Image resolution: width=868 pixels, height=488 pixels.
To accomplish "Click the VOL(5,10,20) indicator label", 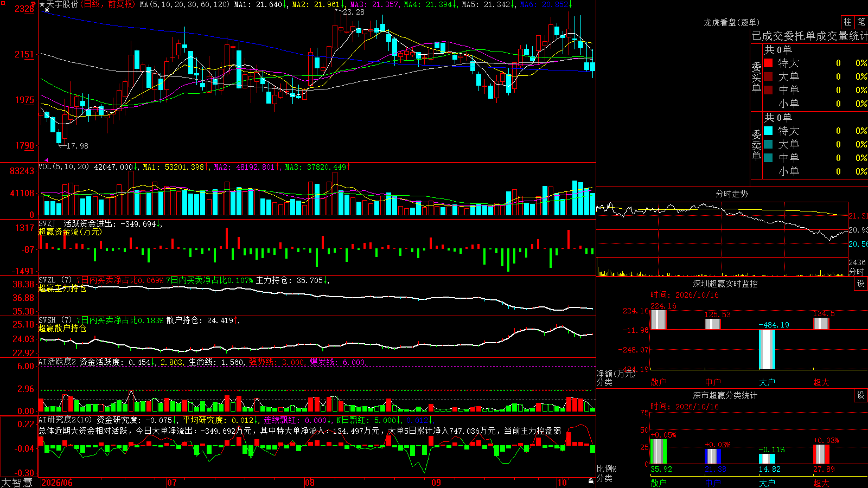I will [63, 166].
